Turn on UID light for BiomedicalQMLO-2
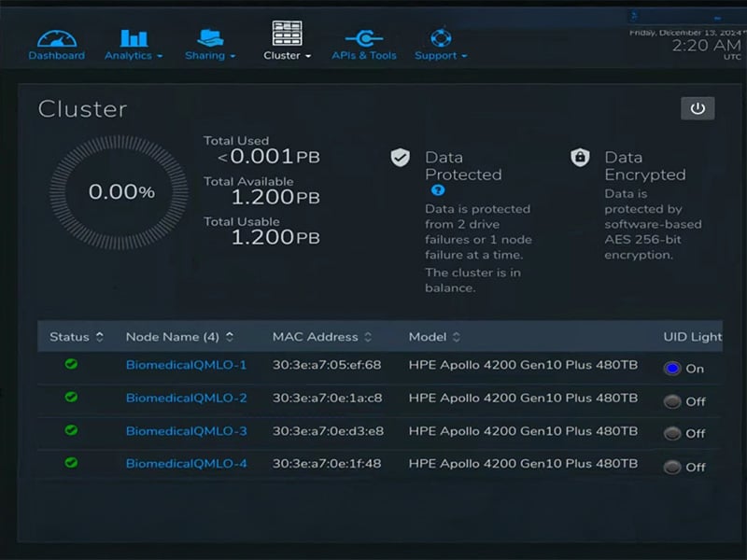Viewport: 747px width, 560px height. (671, 401)
